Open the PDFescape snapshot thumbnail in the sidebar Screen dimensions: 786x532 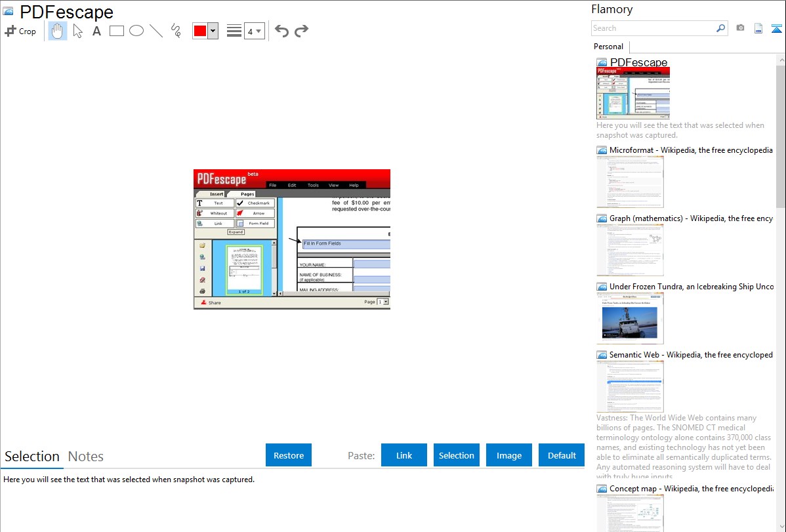coord(633,93)
